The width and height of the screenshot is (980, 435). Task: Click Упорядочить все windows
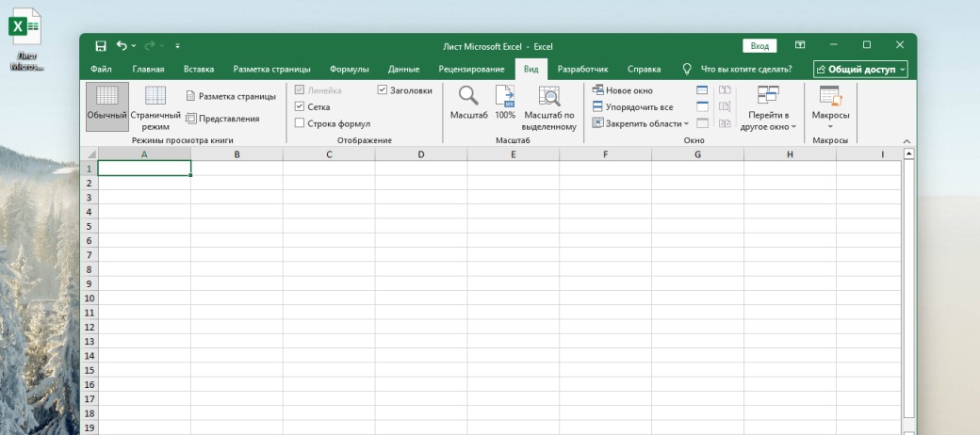click(x=632, y=107)
